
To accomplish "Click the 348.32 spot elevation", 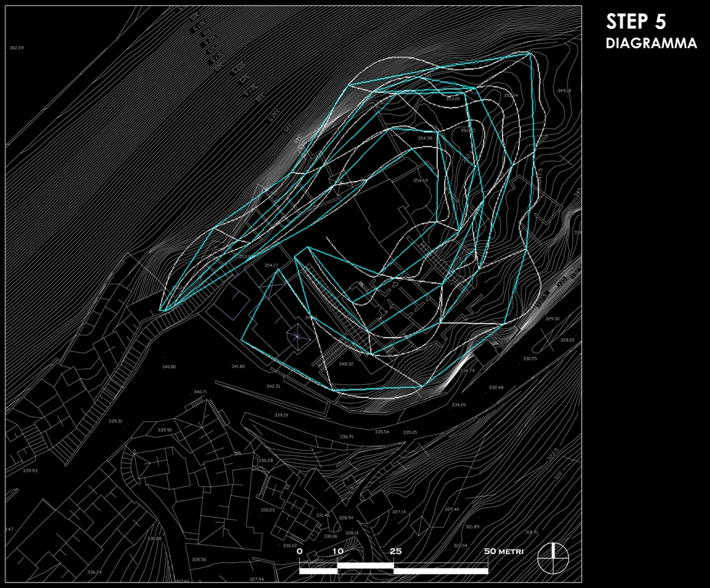I will pyautogui.click(x=346, y=363).
